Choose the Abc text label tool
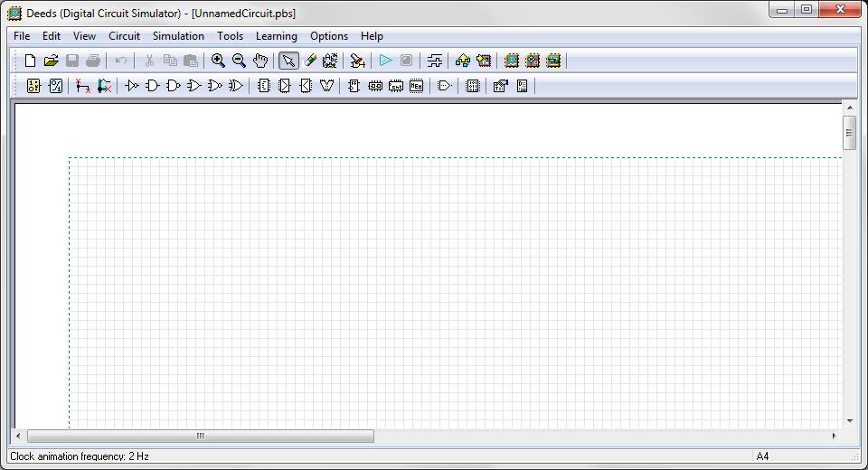Image resolution: width=868 pixels, height=470 pixels. coord(331,61)
